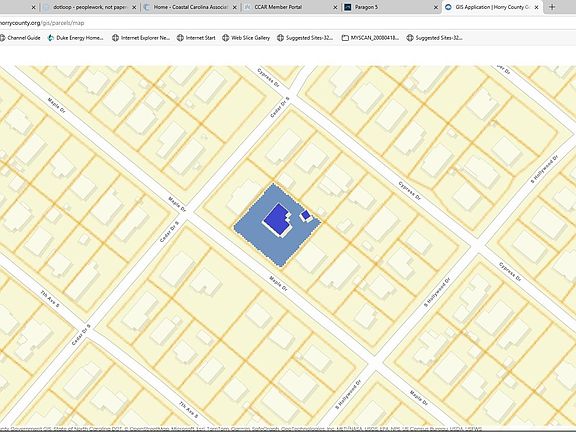
Task: Close the Paragon 5 tab
Action: coord(436,7)
